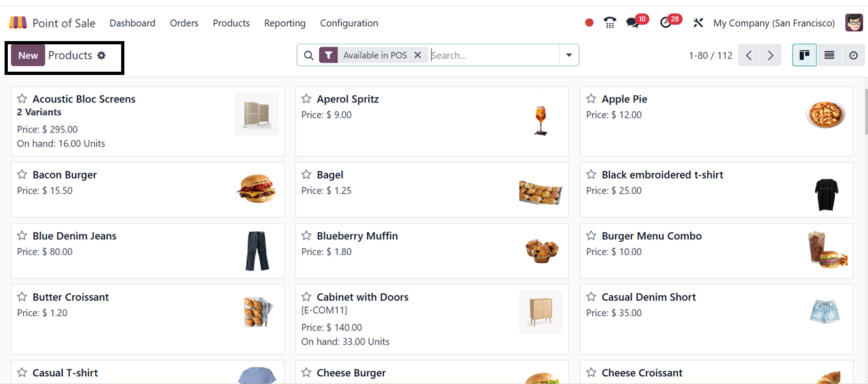This screenshot has height=384, width=868.
Task: Click the New product button
Action: (x=28, y=55)
